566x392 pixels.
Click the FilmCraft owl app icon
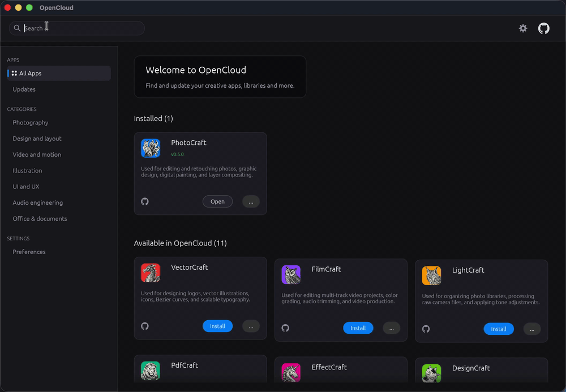click(x=291, y=275)
